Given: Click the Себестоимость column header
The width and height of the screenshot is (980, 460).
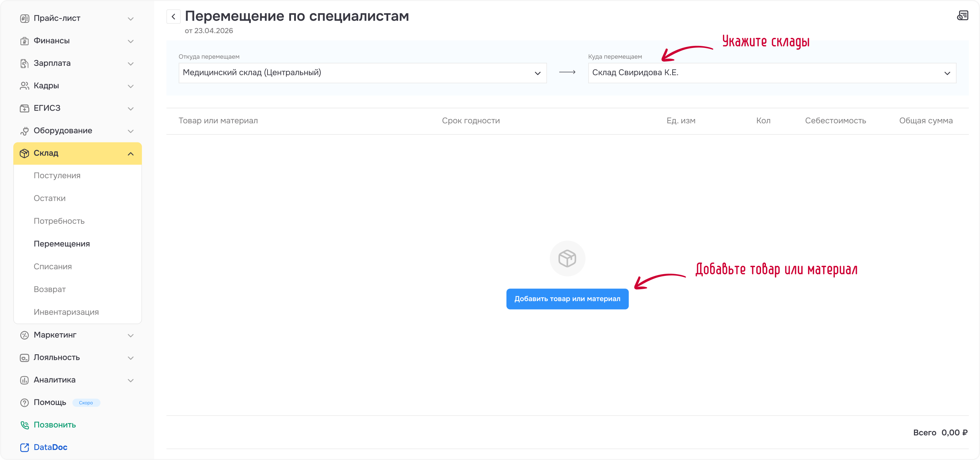Looking at the screenshot, I should [836, 121].
